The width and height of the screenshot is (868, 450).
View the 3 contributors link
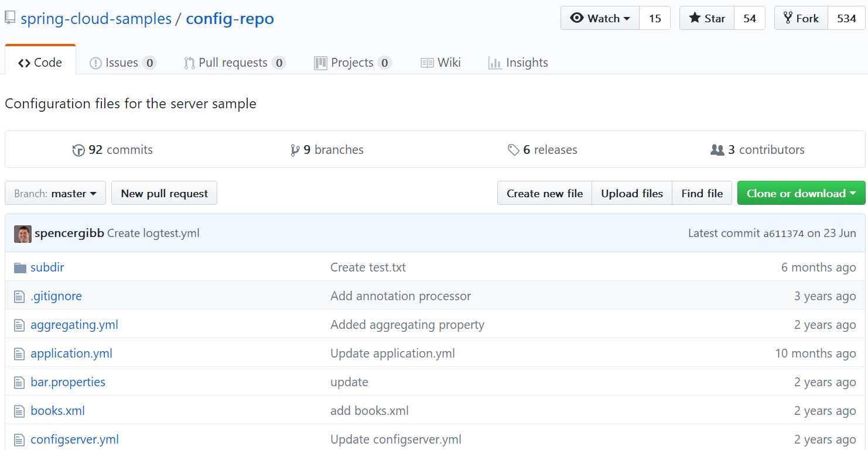757,150
